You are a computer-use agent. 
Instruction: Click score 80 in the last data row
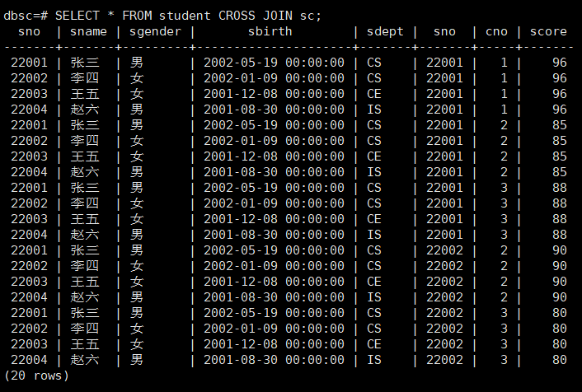[x=559, y=360]
